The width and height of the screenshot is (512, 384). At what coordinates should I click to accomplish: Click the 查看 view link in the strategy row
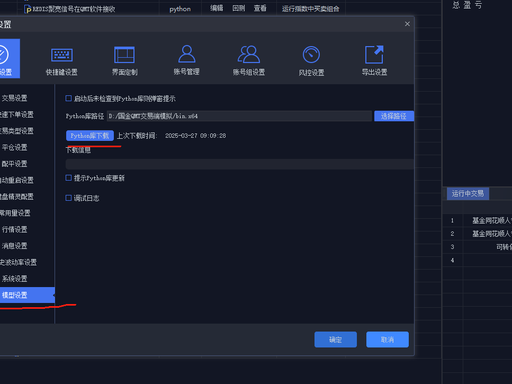[260, 8]
